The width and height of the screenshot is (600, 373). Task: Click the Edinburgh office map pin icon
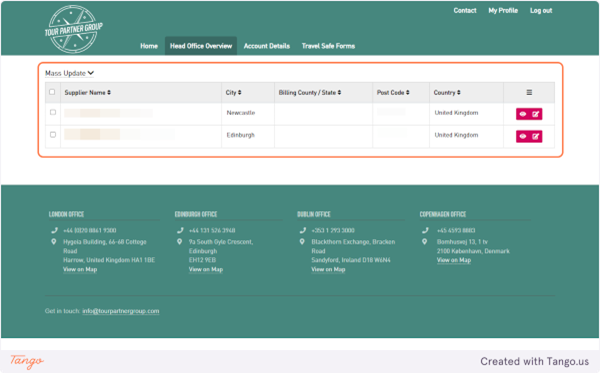tap(179, 242)
